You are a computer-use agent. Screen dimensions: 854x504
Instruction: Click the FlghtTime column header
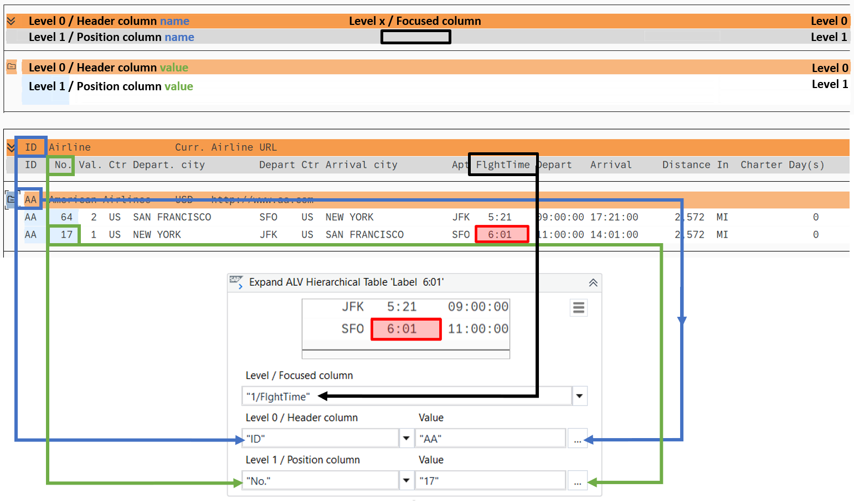click(x=503, y=164)
